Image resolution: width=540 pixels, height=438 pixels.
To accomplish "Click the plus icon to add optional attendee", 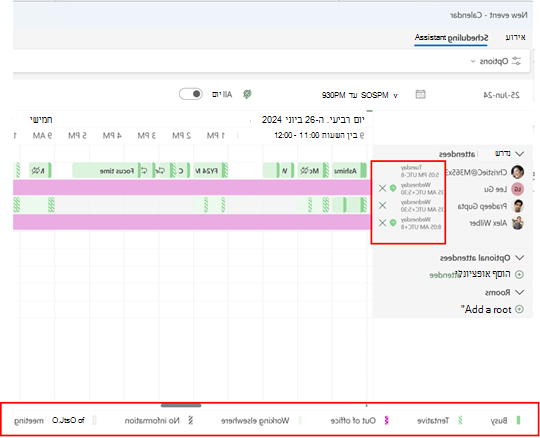I will coord(519,274).
